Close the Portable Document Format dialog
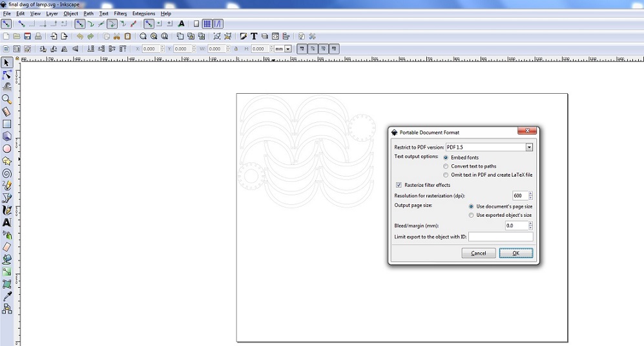Viewport: 644px width, 346px height. (x=527, y=131)
